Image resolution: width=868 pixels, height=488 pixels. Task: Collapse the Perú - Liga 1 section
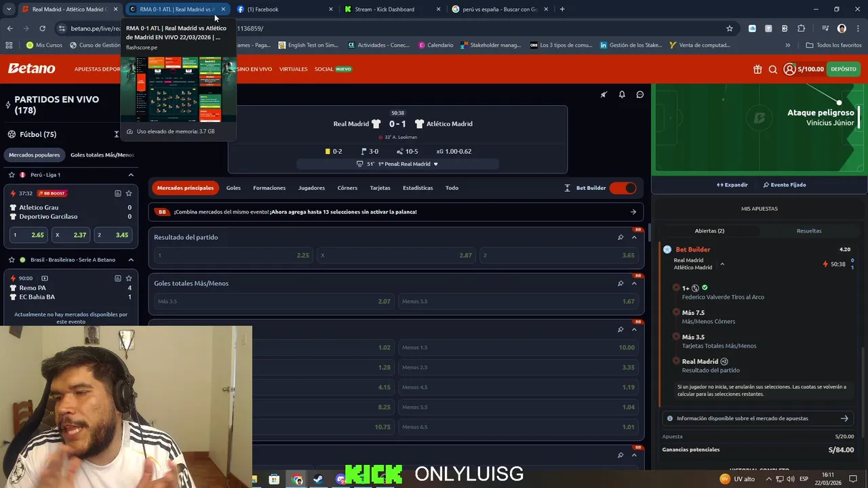click(x=131, y=175)
